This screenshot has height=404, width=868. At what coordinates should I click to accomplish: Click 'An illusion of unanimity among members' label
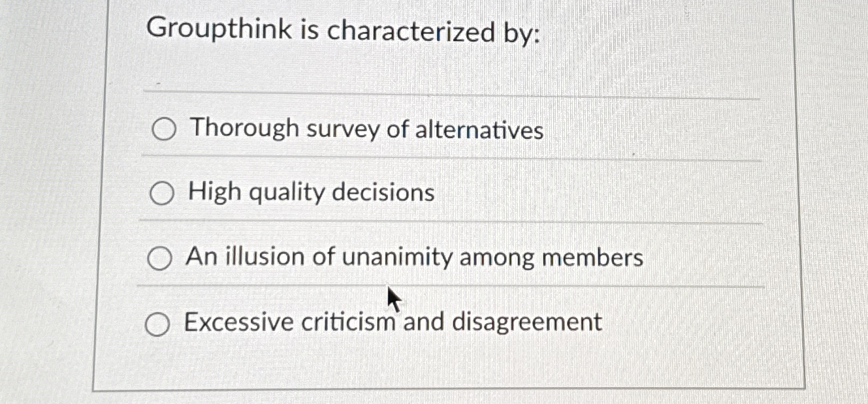pyautogui.click(x=414, y=256)
